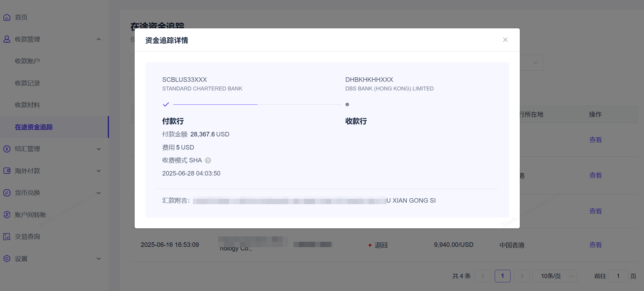Image resolution: width=644 pixels, height=291 pixels.
Task: Click the 账户间转账 dollar transfer icon
Action: (x=7, y=215)
